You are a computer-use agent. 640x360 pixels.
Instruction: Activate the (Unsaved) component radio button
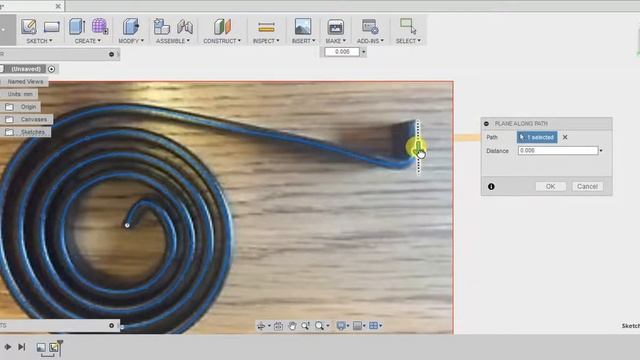(x=51, y=69)
